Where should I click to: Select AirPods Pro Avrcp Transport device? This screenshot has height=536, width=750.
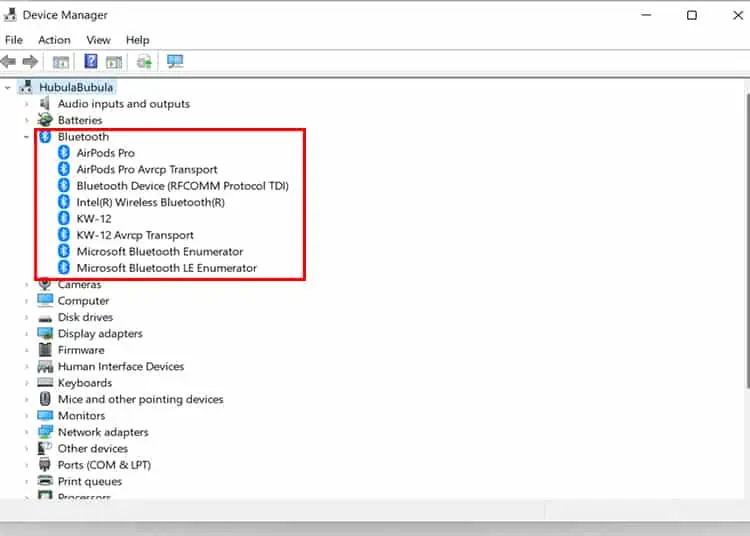click(147, 169)
